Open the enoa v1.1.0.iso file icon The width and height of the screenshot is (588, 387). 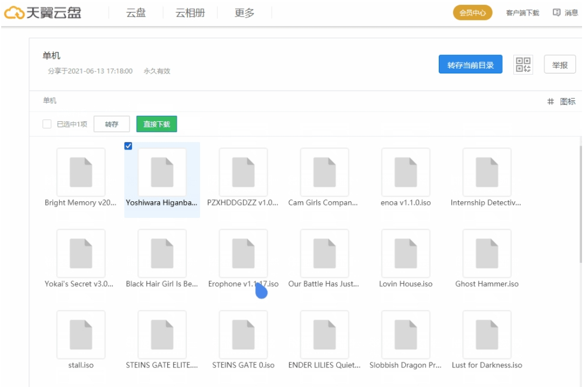[x=405, y=173]
